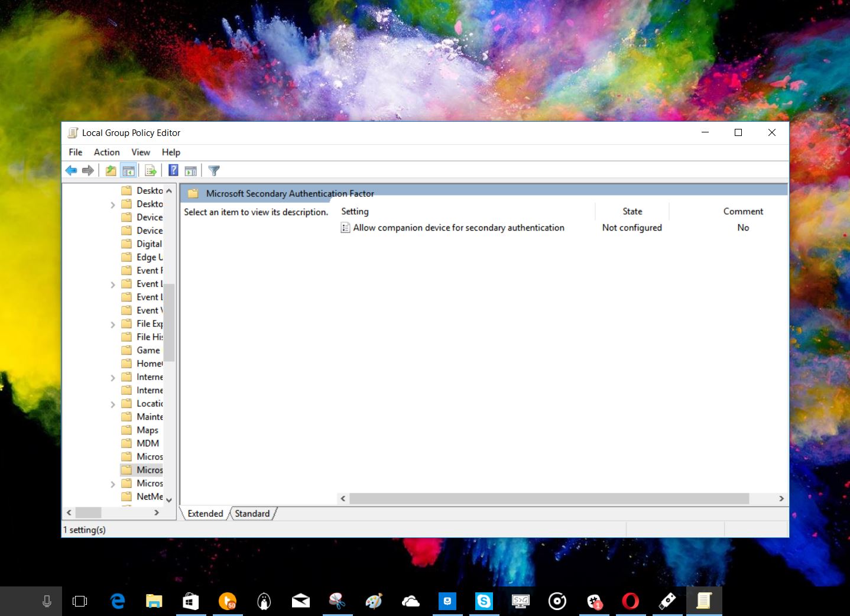Sort list by the Setting column header

[x=466, y=211]
